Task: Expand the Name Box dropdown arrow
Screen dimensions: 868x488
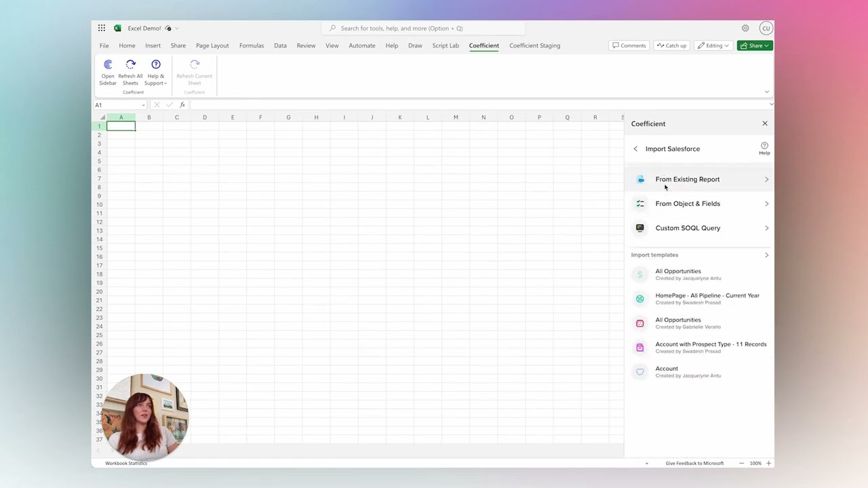Action: 143,105
